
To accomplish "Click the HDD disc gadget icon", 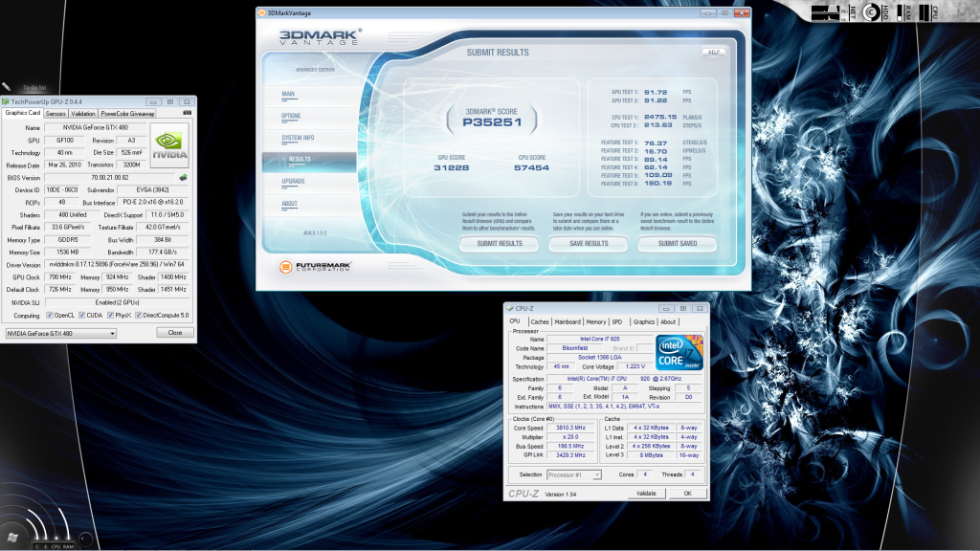I will click(x=870, y=12).
